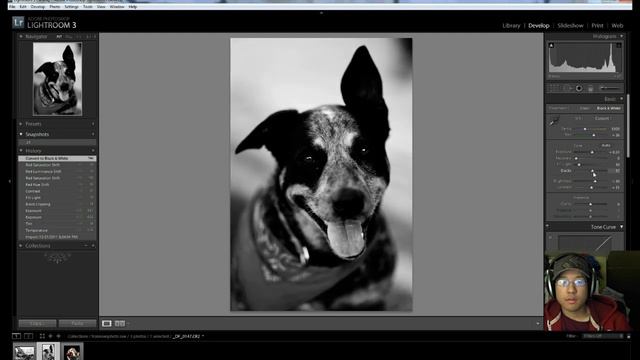Image resolution: width=640 pixels, height=360 pixels.
Task: Switch to the Web module
Action: tap(617, 25)
